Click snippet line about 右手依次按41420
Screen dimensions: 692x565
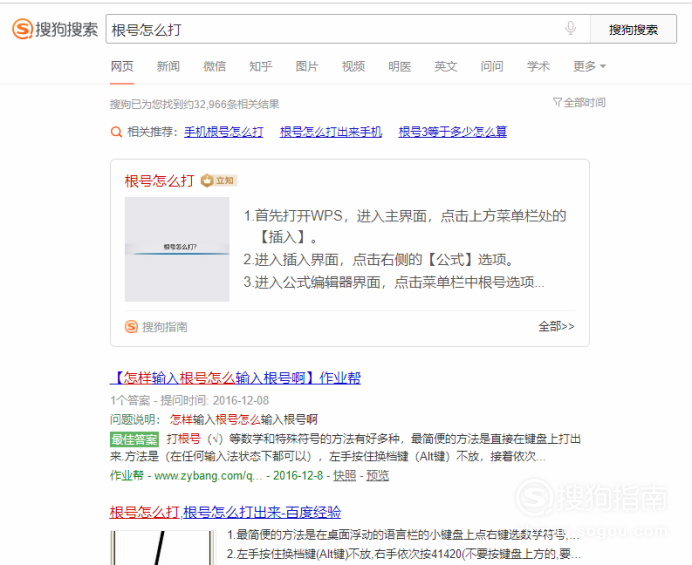[404, 554]
